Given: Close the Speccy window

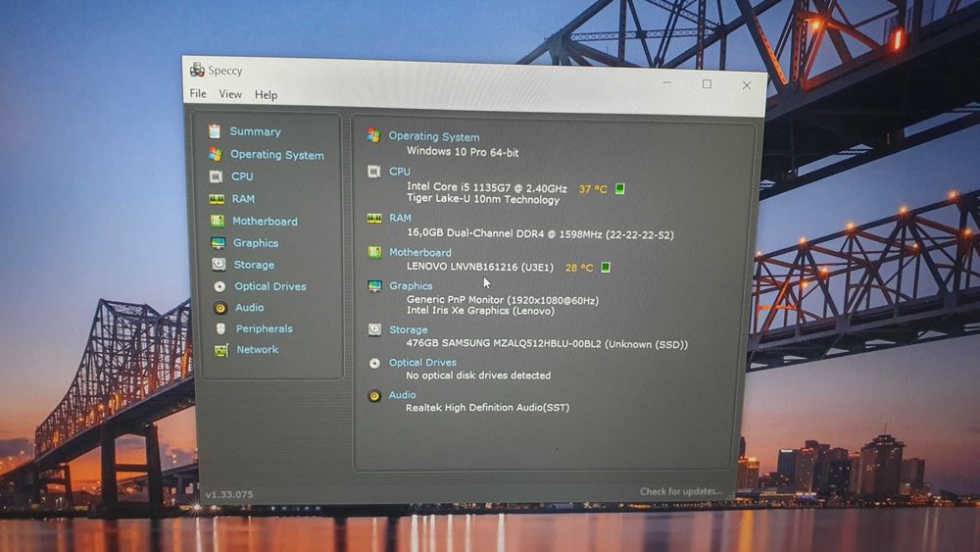Looking at the screenshot, I should pos(746,85).
